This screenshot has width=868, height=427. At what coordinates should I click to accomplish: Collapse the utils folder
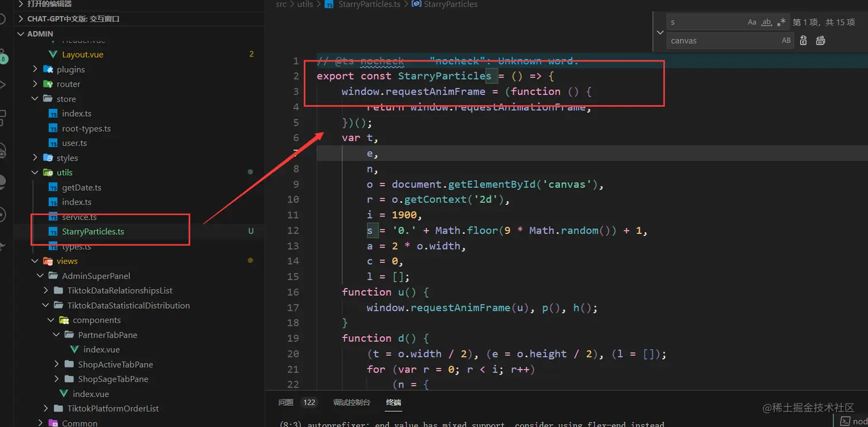(x=35, y=172)
